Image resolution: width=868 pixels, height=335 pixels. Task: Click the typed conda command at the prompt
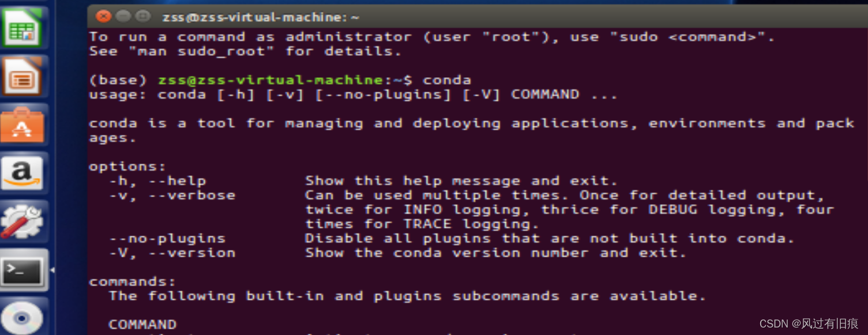447,80
